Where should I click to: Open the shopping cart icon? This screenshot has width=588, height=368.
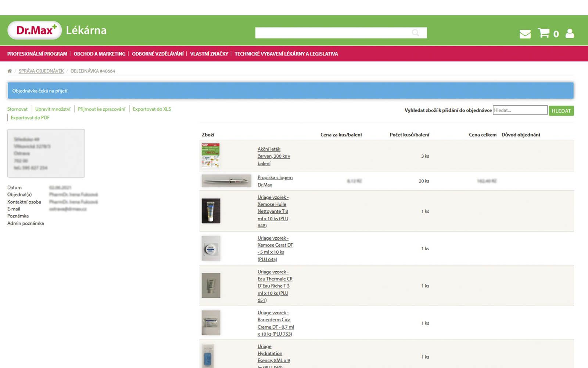click(x=544, y=33)
